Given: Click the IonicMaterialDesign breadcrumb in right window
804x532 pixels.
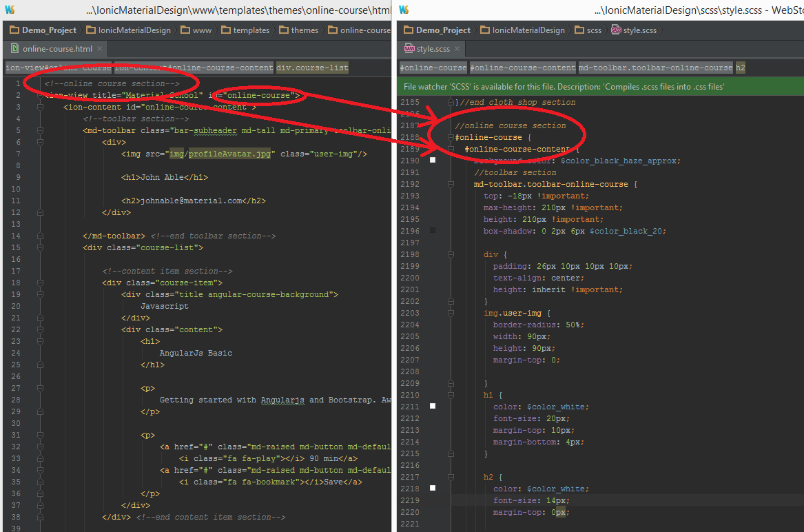Looking at the screenshot, I should pyautogui.click(x=528, y=30).
